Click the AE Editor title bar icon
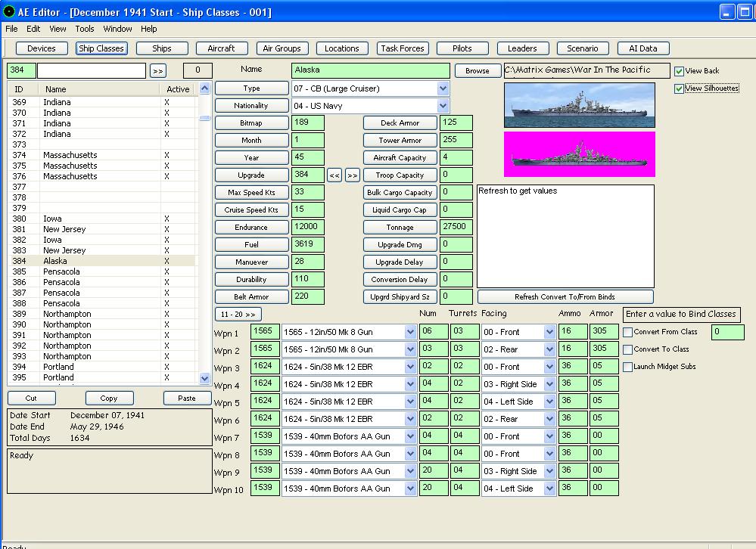This screenshot has width=756, height=549. click(x=9, y=11)
